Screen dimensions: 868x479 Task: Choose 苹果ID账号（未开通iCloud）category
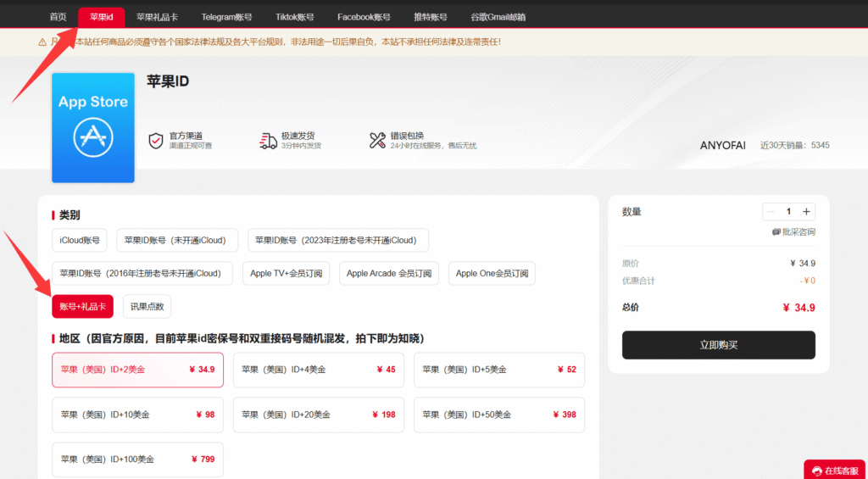[x=177, y=240]
